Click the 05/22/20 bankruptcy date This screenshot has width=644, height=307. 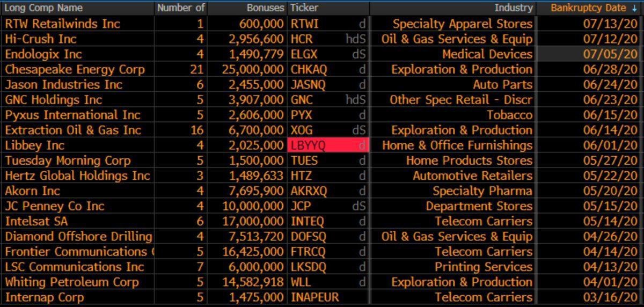[611, 176]
